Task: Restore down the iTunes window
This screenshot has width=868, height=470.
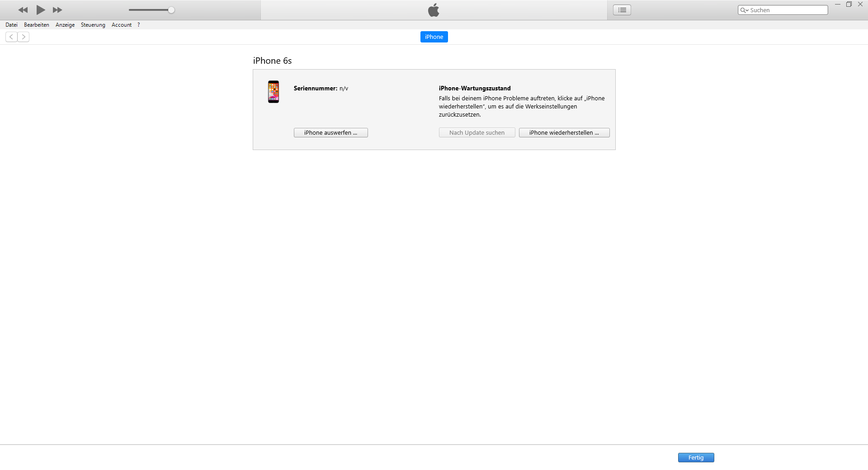Action: pyautogui.click(x=849, y=4)
